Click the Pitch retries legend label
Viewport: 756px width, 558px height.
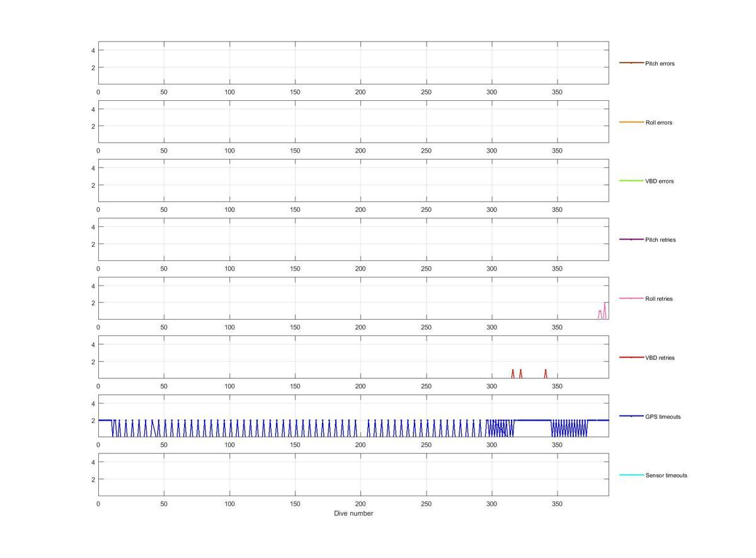(x=660, y=240)
